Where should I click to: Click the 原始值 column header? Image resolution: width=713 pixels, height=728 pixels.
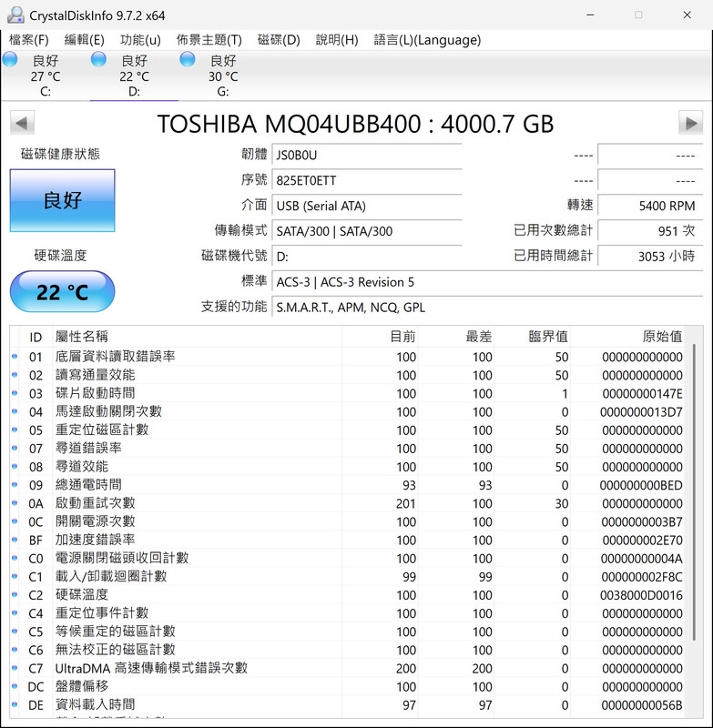point(627,337)
